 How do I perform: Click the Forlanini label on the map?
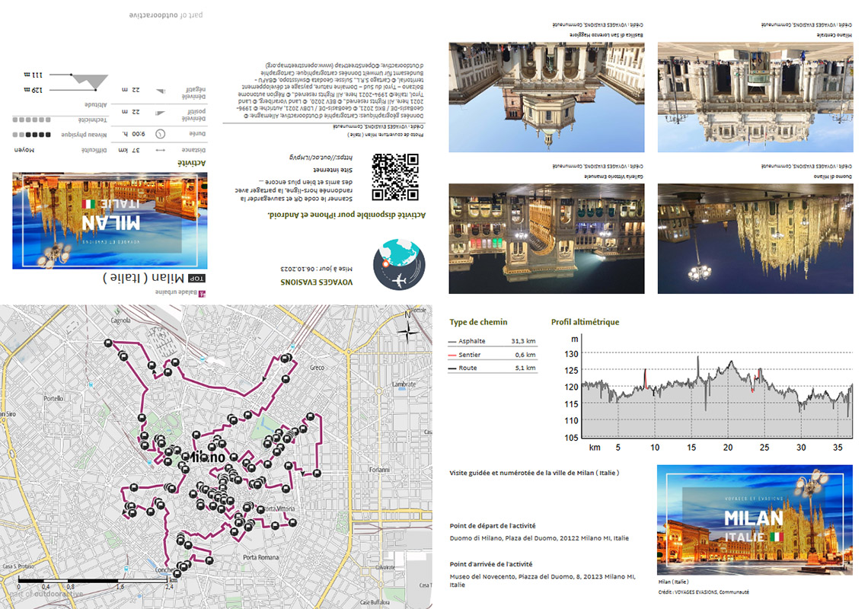coord(379,470)
